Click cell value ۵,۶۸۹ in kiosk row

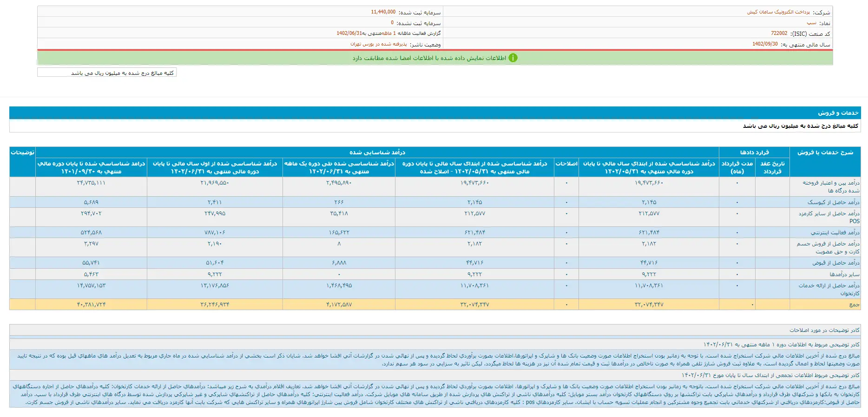tap(91, 202)
